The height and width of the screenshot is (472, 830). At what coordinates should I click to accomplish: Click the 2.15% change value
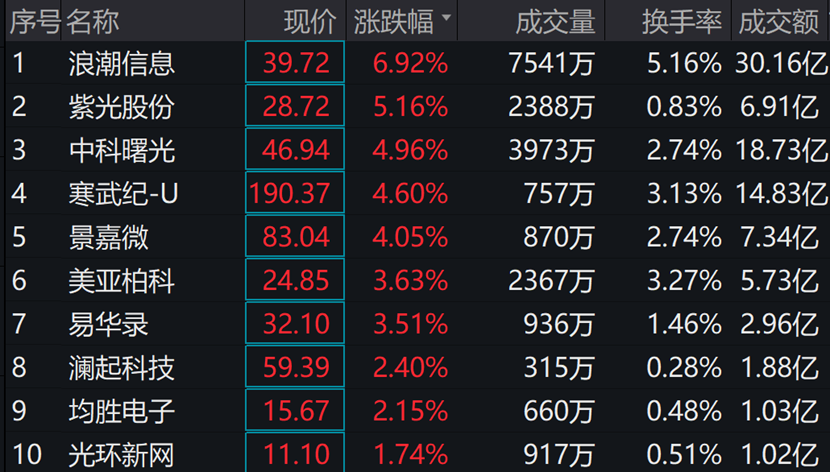click(x=410, y=411)
